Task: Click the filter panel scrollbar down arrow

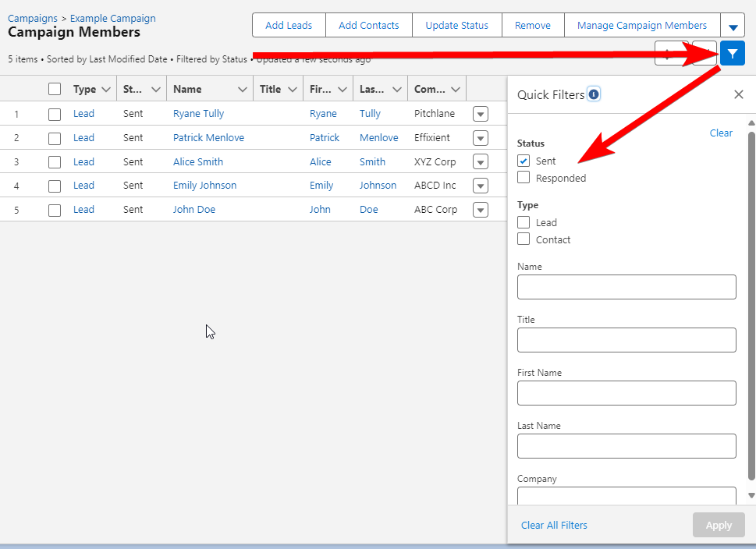Action: point(751,495)
